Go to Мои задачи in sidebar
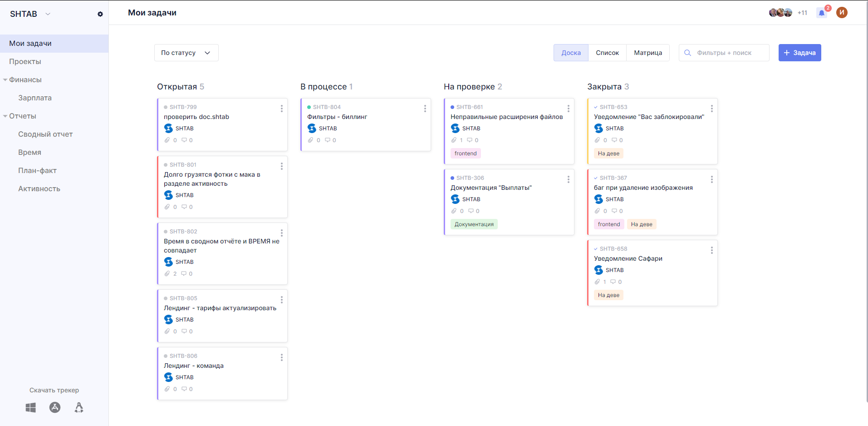This screenshot has width=868, height=426. pos(54,44)
